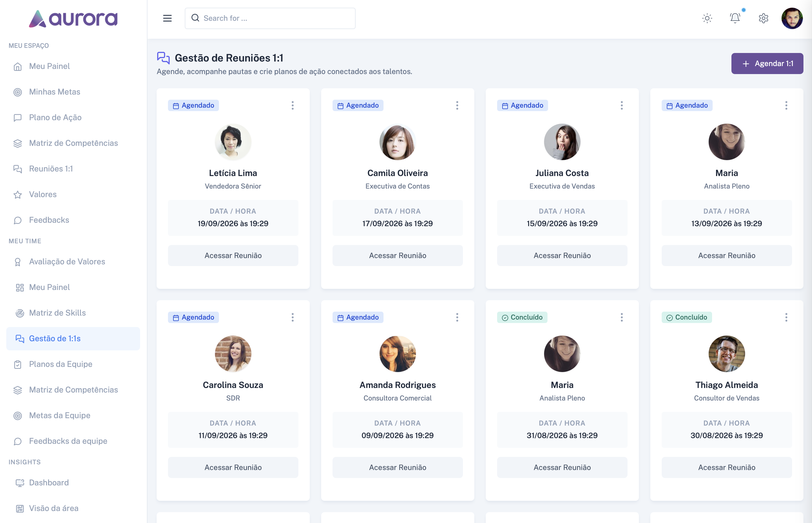812x523 pixels.
Task: Click the Metas da Equipe target icon
Action: click(x=18, y=416)
